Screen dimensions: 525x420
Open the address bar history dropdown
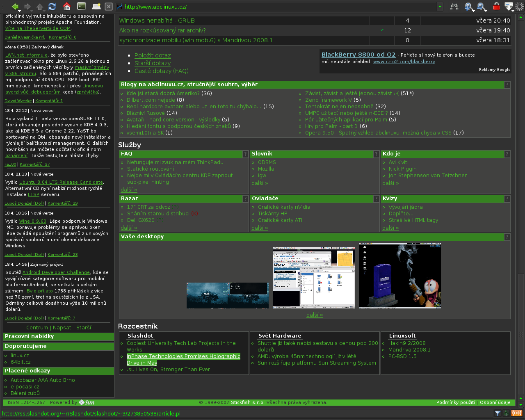click(x=440, y=7)
